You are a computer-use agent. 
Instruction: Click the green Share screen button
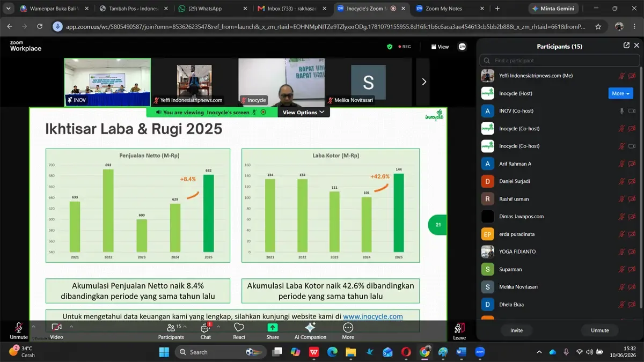coord(273,330)
